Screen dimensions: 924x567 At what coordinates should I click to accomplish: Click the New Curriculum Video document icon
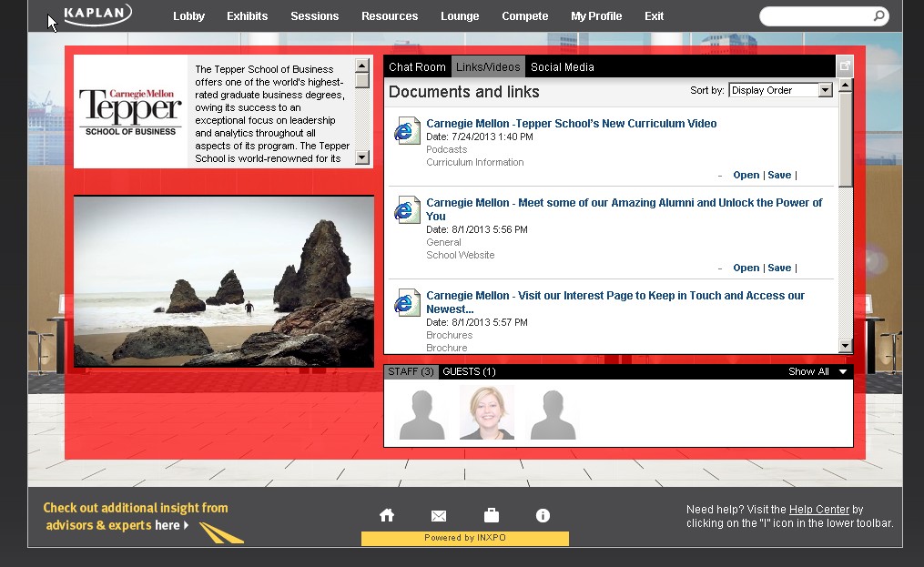point(407,131)
